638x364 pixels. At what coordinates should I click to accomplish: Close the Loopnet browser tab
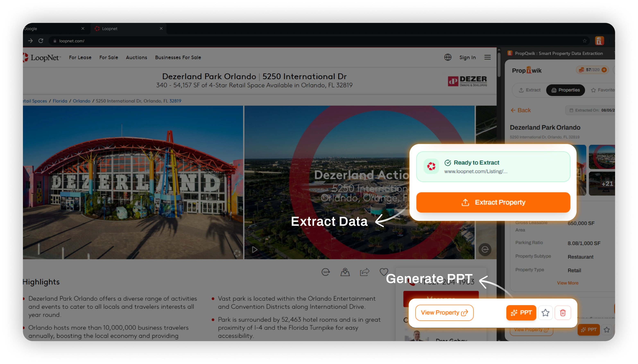pos(161,28)
